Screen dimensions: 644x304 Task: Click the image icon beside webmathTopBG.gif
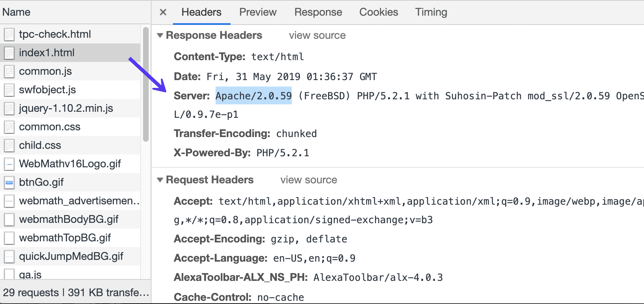pos(9,238)
